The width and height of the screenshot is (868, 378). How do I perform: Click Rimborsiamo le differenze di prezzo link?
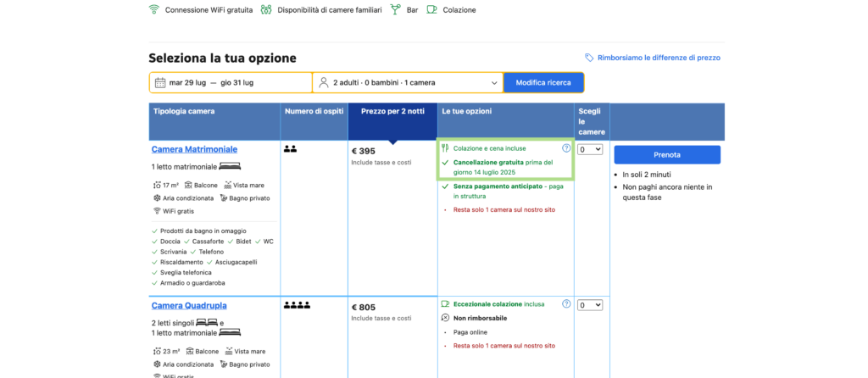click(658, 58)
